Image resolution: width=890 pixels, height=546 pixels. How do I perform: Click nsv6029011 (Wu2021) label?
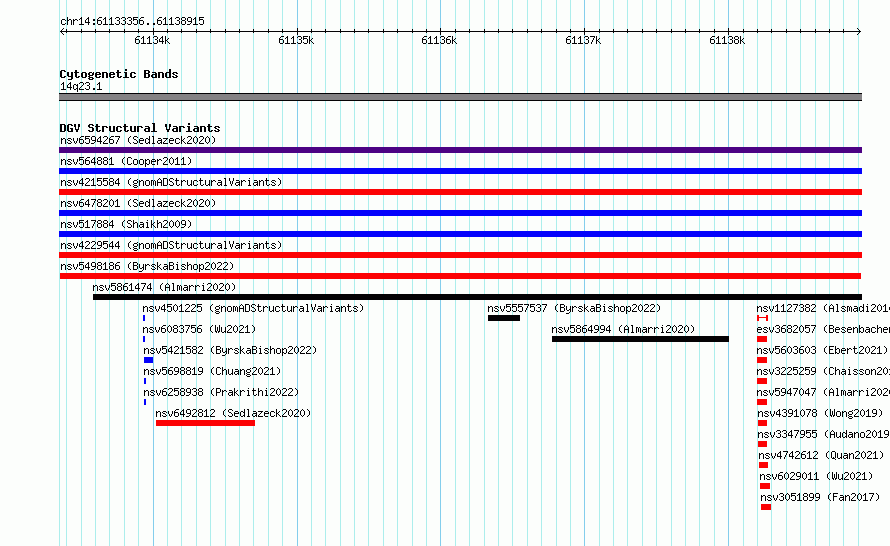tap(816, 476)
